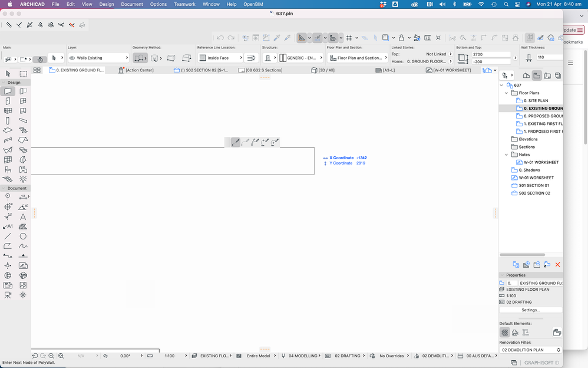The image size is (588, 368).
Task: Select the Fill hatch tool
Action: click(x=23, y=226)
